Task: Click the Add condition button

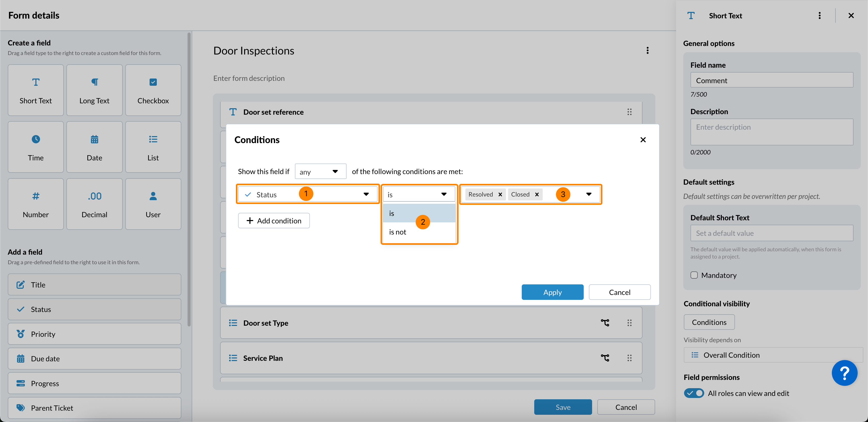Action: 274,221
